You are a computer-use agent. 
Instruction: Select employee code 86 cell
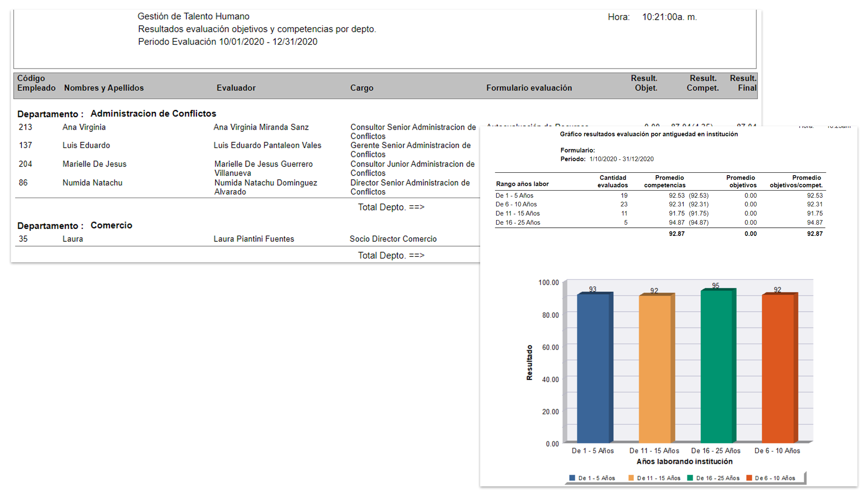23,182
